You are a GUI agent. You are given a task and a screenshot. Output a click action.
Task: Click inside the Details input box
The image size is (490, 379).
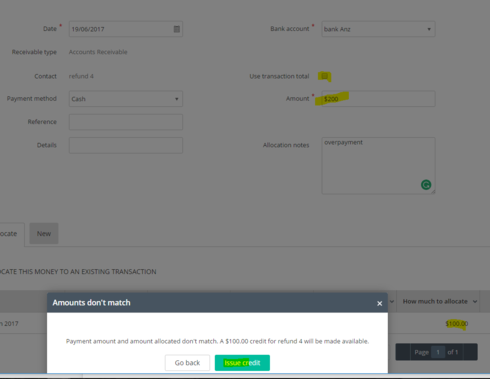click(126, 145)
